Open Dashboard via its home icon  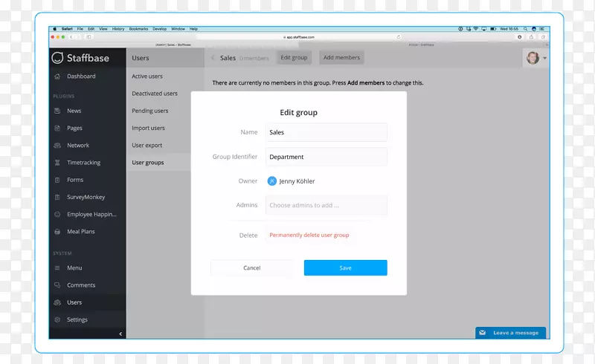pyautogui.click(x=57, y=77)
